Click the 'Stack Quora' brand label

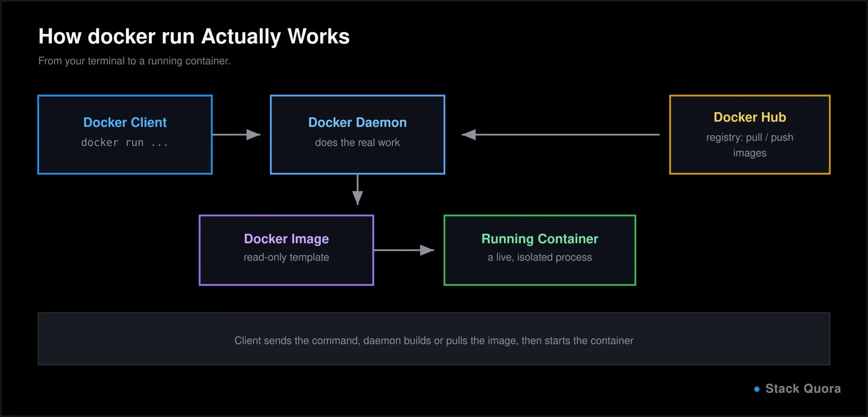pos(803,388)
